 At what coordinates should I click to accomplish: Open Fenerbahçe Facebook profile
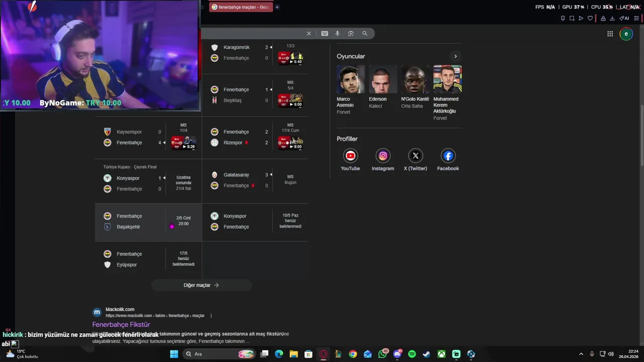(x=448, y=160)
